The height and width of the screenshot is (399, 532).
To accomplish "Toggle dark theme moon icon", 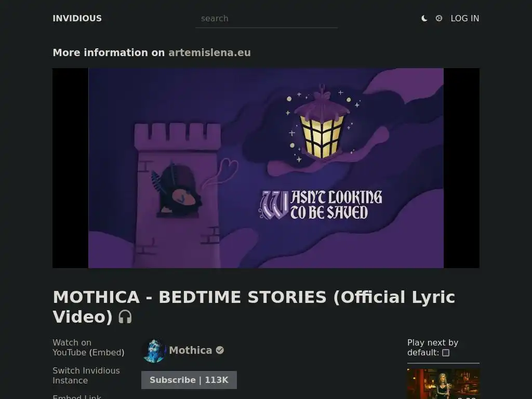I will pos(424,18).
